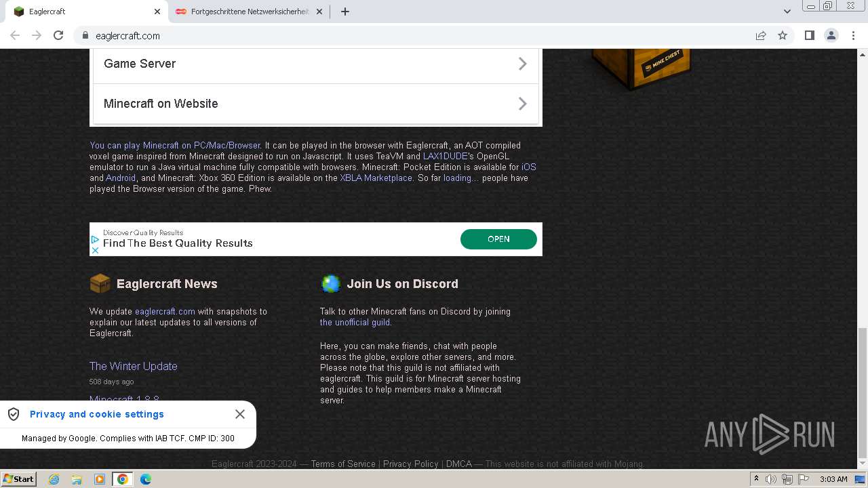Click the privacy shield icon

tap(14, 414)
